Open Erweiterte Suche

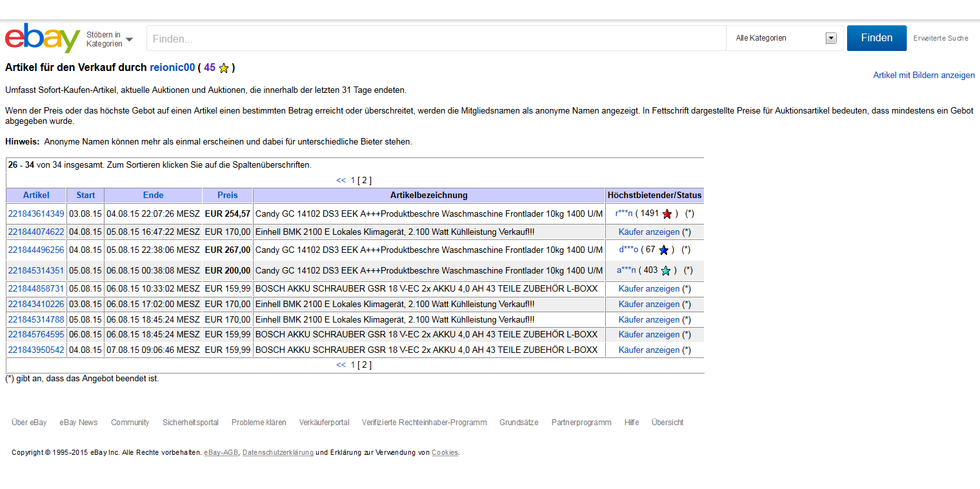[941, 38]
